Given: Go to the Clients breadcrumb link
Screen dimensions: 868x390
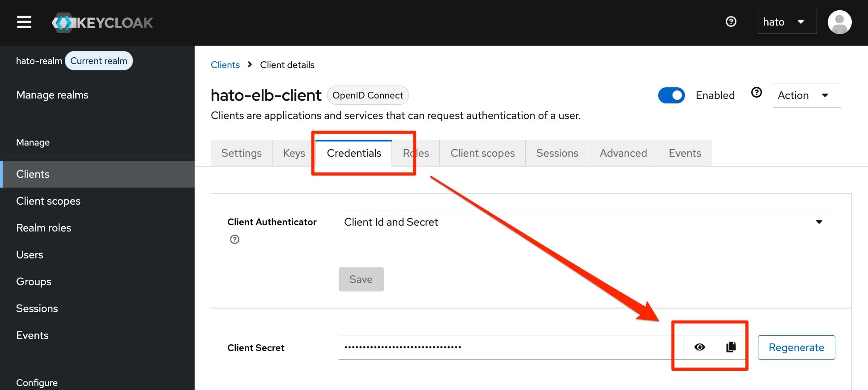Looking at the screenshot, I should click(x=225, y=65).
